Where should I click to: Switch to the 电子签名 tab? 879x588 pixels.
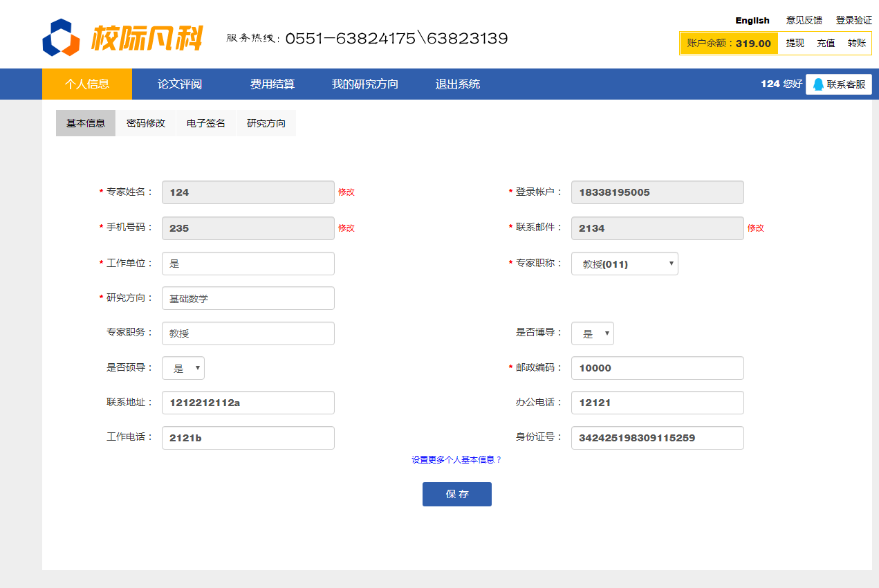(x=206, y=123)
